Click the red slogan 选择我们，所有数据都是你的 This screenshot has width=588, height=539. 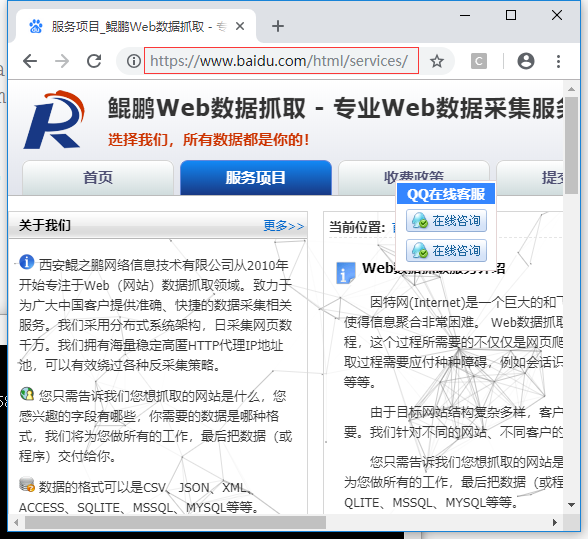208,140
